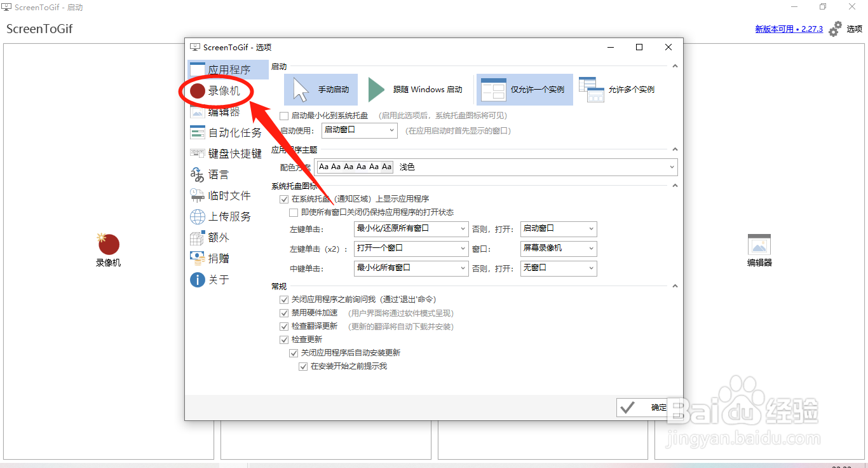Collapse the 常规 section
Image resolution: width=868 pixels, height=468 pixels.
click(x=675, y=286)
